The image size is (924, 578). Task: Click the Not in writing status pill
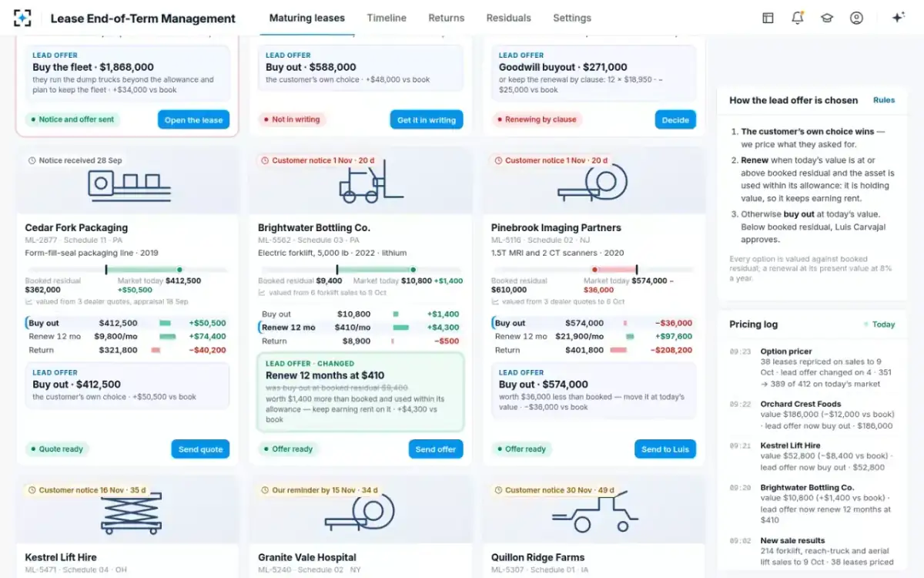tap(292, 119)
